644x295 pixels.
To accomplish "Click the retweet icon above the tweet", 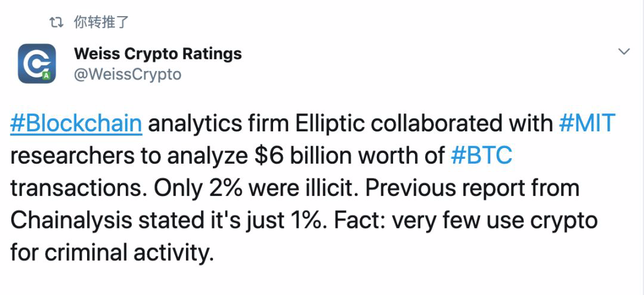I will [x=56, y=23].
